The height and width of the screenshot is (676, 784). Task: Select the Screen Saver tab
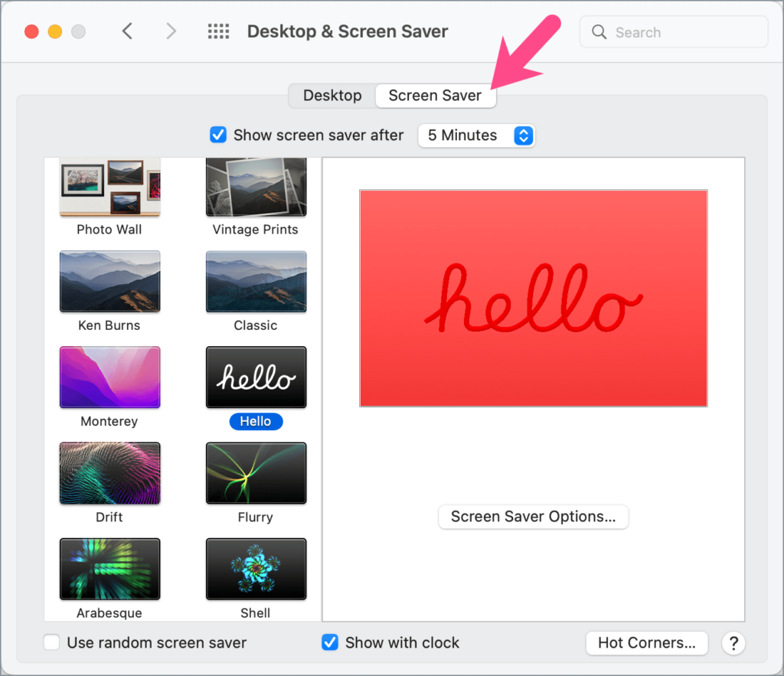[x=435, y=96]
